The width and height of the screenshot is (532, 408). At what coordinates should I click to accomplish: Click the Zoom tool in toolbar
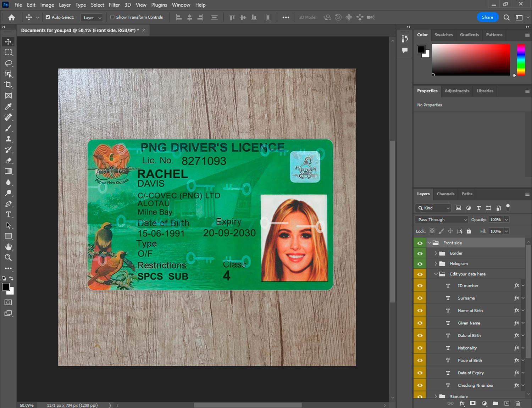pos(9,258)
